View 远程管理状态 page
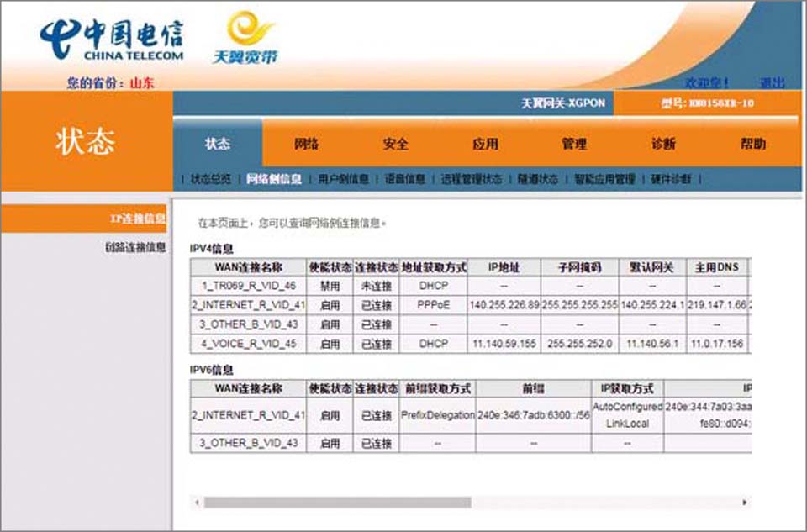The height and width of the screenshot is (532, 807). (471, 179)
